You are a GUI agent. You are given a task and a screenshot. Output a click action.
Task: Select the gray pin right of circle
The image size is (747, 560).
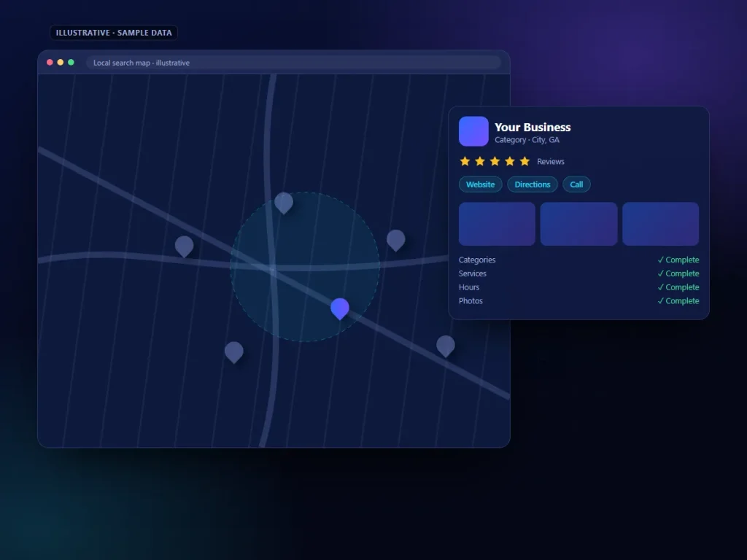click(395, 240)
